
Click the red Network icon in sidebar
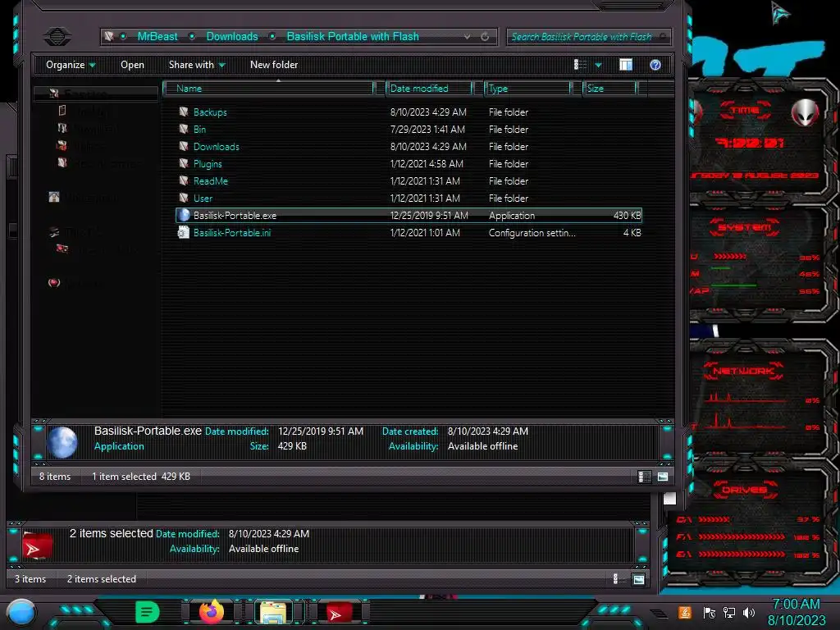(54, 283)
